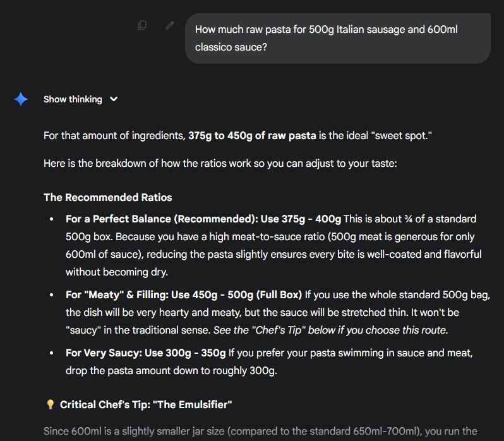
Task: Open the Show thinking label
Action: (x=73, y=99)
